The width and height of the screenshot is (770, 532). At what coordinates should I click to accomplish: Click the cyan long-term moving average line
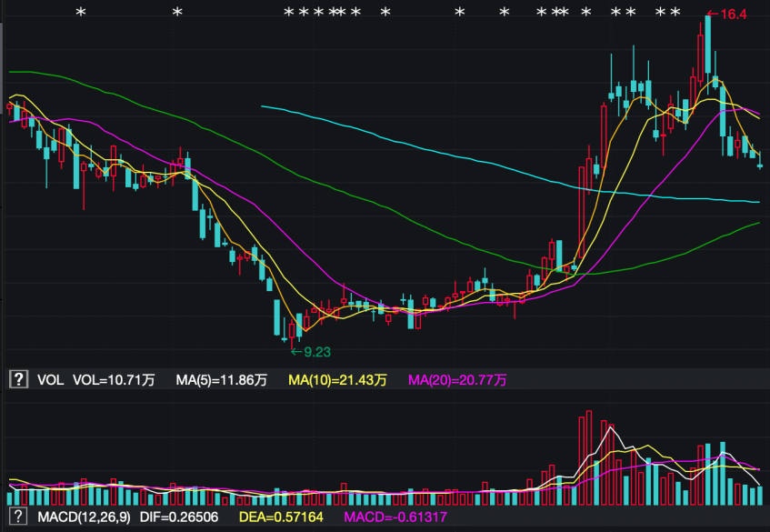click(x=511, y=168)
